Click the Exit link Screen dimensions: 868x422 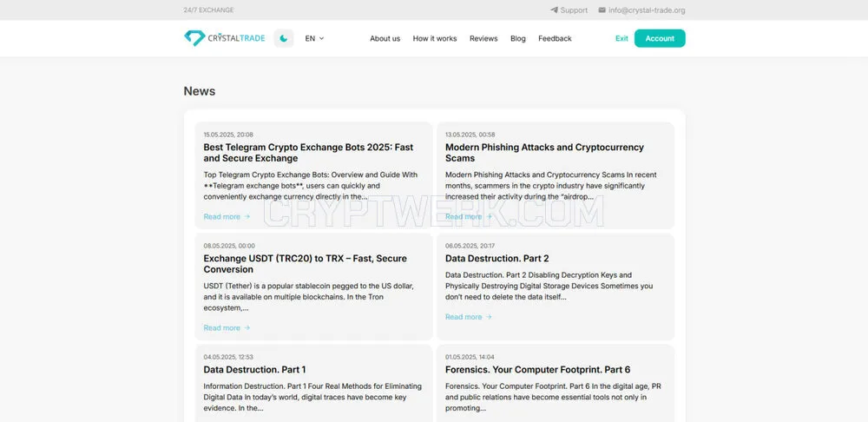(621, 38)
